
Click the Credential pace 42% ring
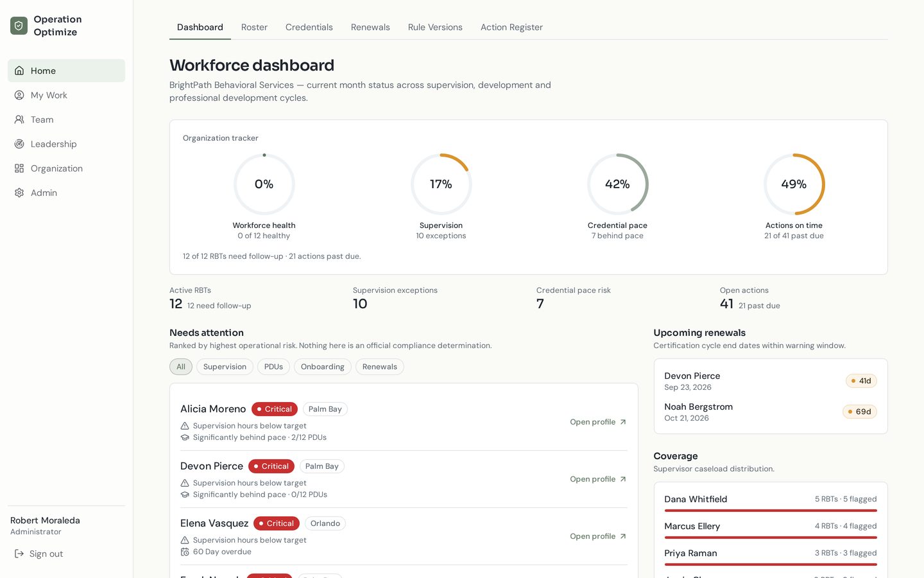[617, 184]
